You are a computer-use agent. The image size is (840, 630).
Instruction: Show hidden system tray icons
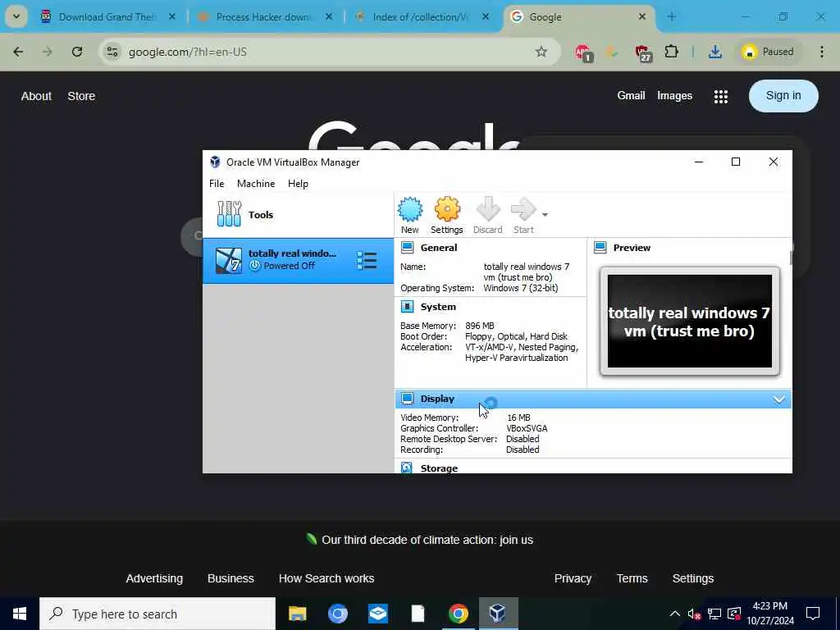tap(674, 614)
